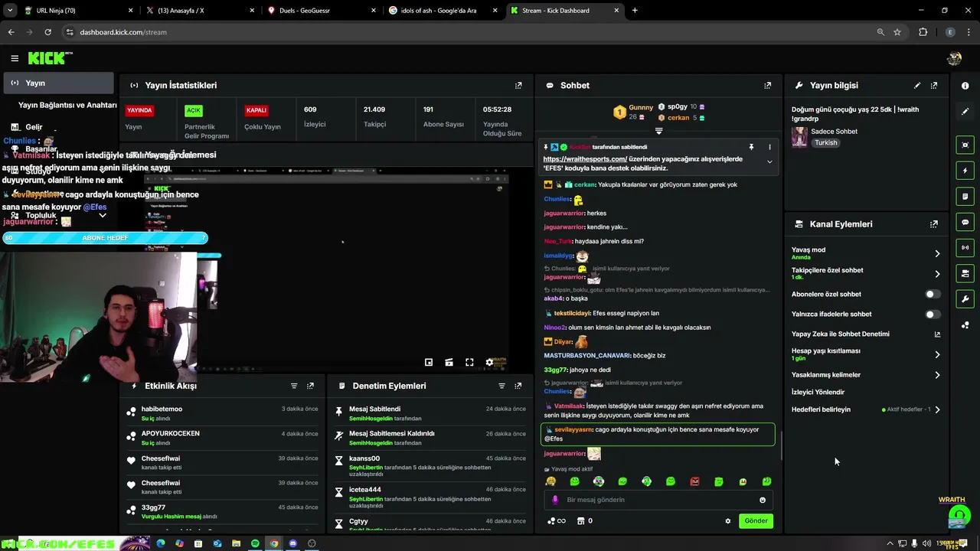Open Yayın Bağlantısı ve Anahtarı menu item
980x551 pixels.
coord(67,105)
